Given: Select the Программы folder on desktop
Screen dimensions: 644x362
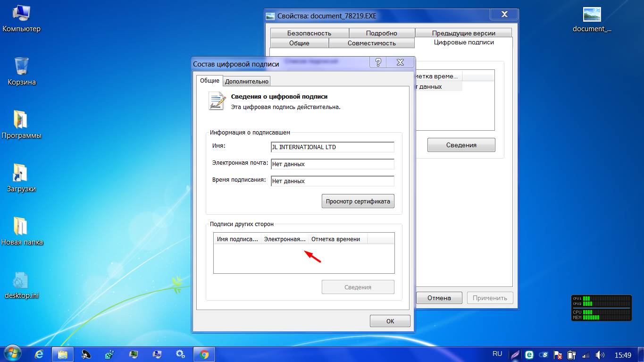Looking at the screenshot, I should coord(22,125).
